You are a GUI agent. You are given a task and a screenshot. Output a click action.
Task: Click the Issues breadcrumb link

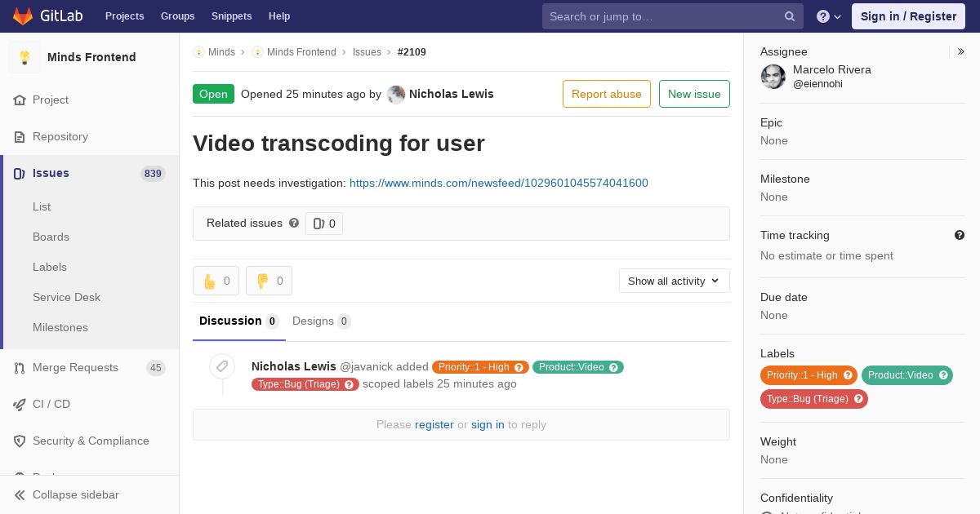point(367,51)
